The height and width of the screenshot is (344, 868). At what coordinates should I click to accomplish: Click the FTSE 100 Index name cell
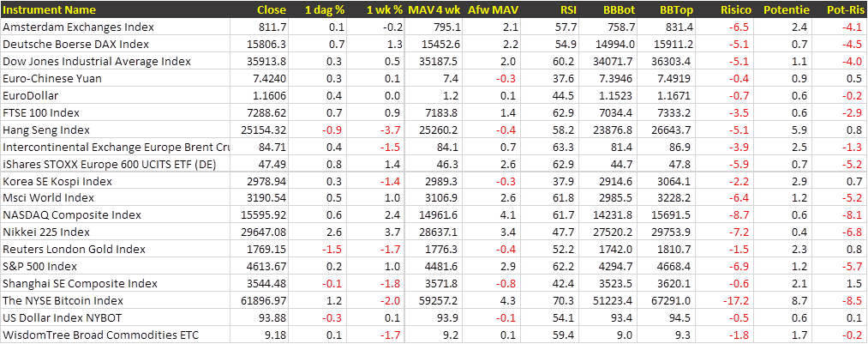point(41,112)
